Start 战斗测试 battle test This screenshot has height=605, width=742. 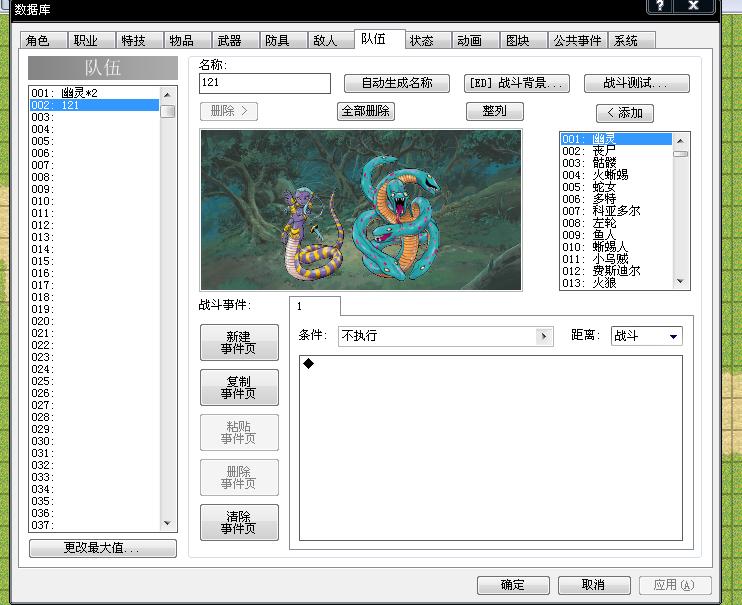[x=637, y=83]
